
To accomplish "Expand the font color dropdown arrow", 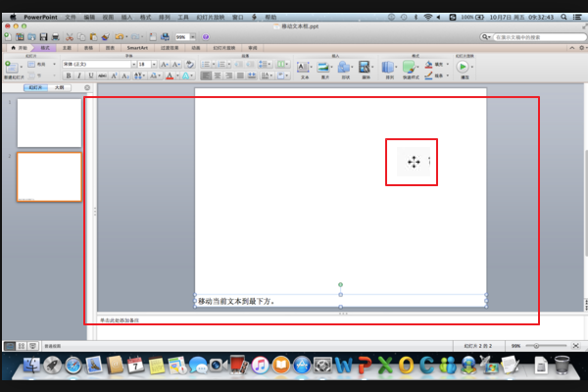I will [177, 75].
